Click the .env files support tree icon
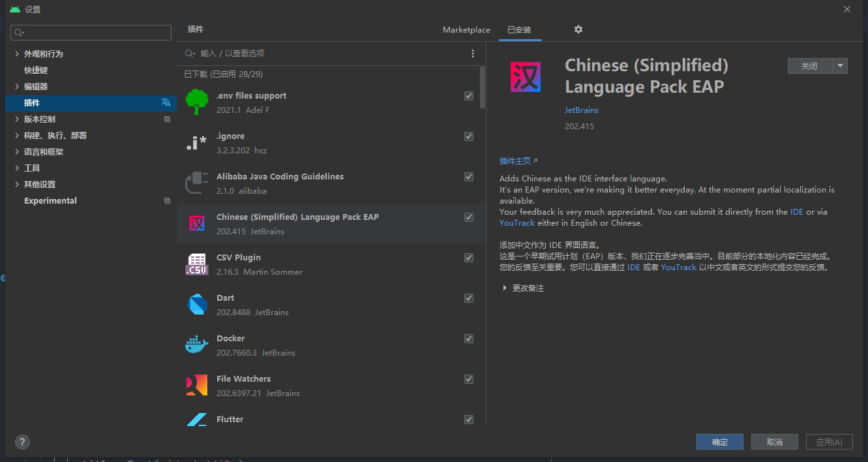This screenshot has height=462, width=868. pos(196,102)
